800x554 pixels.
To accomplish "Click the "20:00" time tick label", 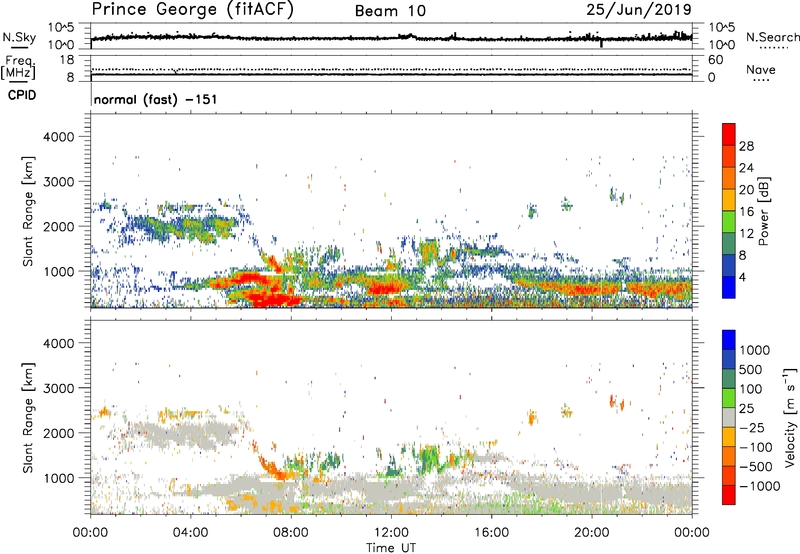I will [x=591, y=533].
